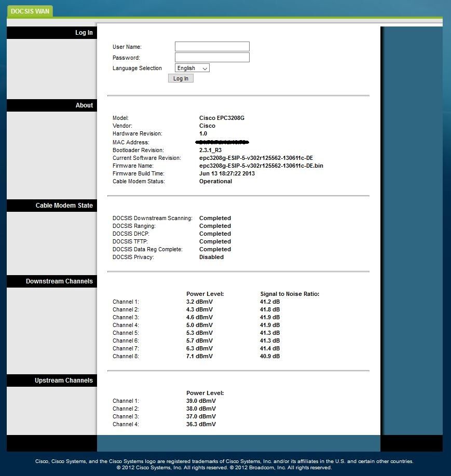Image resolution: width=451 pixels, height=476 pixels.
Task: Click downstream Channel 2 power 4.3 dBmV
Action: click(x=199, y=310)
